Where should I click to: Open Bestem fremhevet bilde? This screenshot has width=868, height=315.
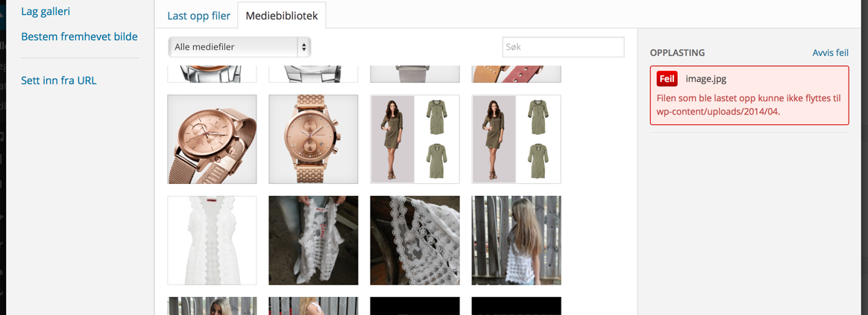(x=79, y=36)
